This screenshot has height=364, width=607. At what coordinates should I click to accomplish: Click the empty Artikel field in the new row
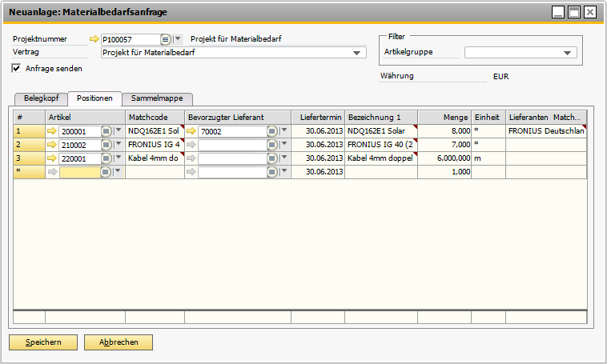pyautogui.click(x=78, y=172)
